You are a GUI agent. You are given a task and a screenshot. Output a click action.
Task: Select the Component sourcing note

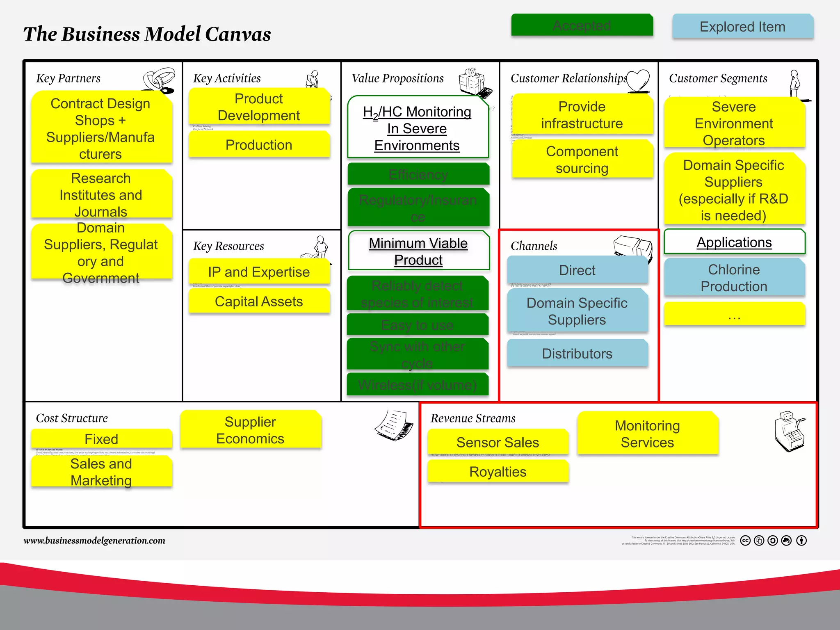(x=582, y=159)
